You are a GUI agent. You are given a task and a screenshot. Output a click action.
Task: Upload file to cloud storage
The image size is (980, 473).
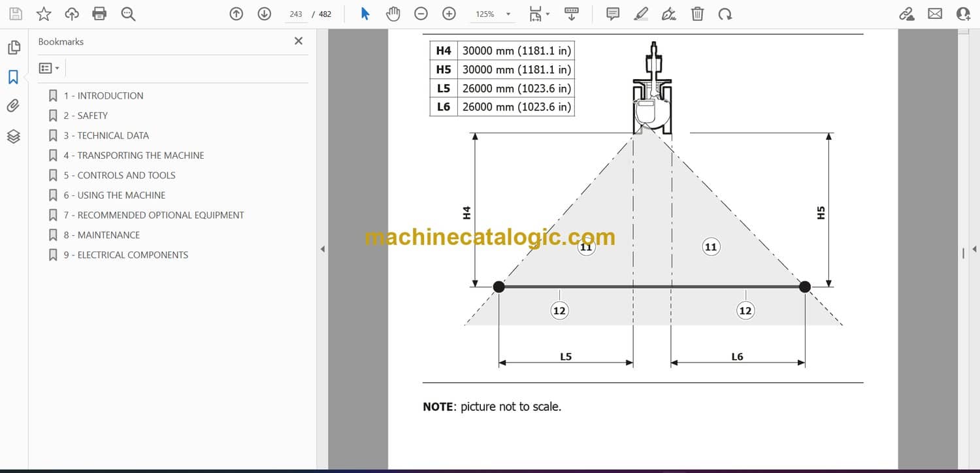72,14
